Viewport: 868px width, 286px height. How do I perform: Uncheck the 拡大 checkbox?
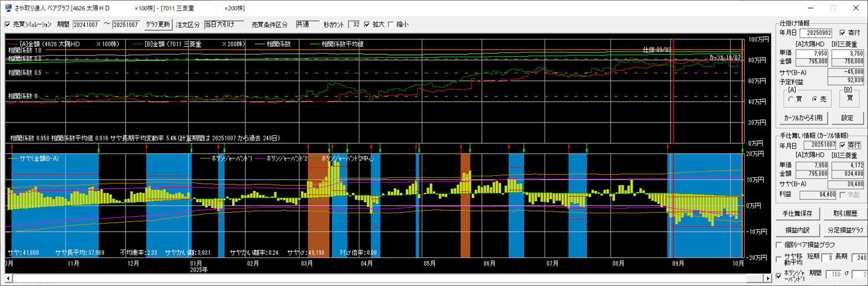[367, 24]
